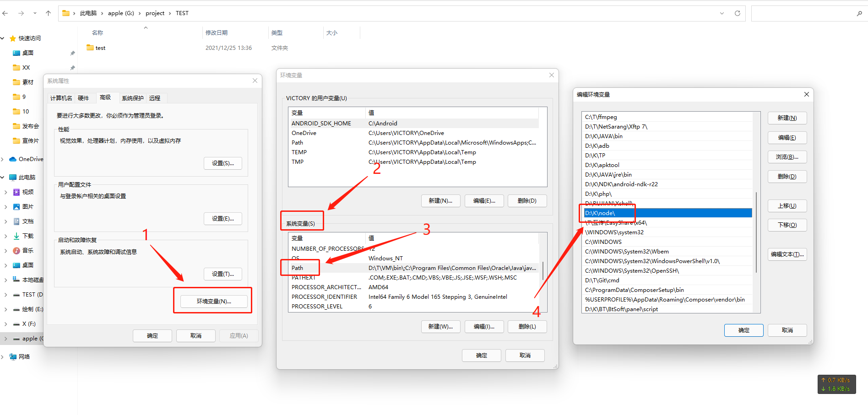The image size is (868, 415).
Task: Click the Up folder arrow icon
Action: click(48, 13)
